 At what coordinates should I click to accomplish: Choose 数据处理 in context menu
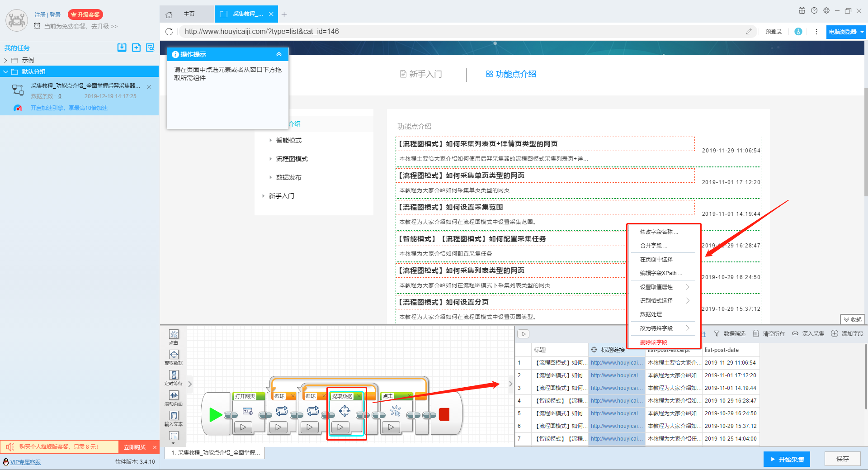click(x=653, y=314)
